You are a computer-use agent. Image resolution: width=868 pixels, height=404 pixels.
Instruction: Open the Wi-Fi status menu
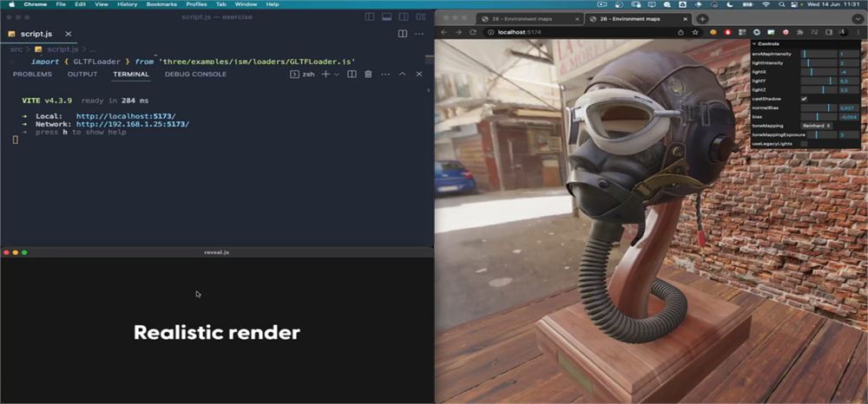coord(766,4)
